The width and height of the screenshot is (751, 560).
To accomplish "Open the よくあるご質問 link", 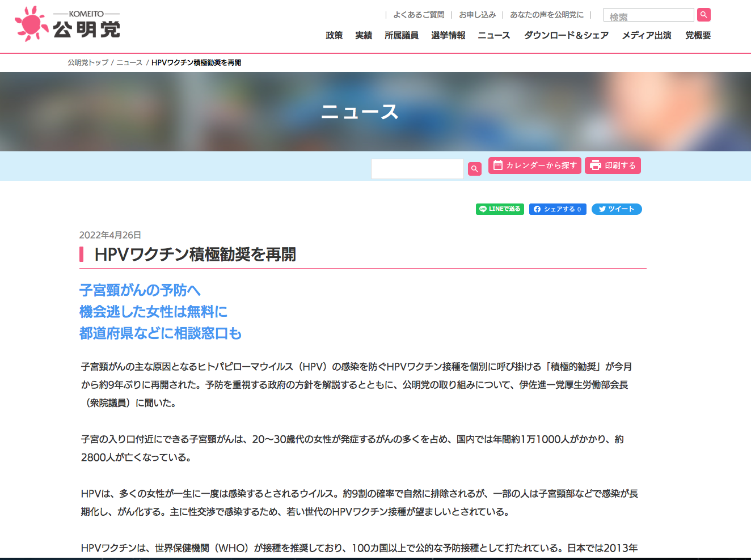I will pos(419,15).
